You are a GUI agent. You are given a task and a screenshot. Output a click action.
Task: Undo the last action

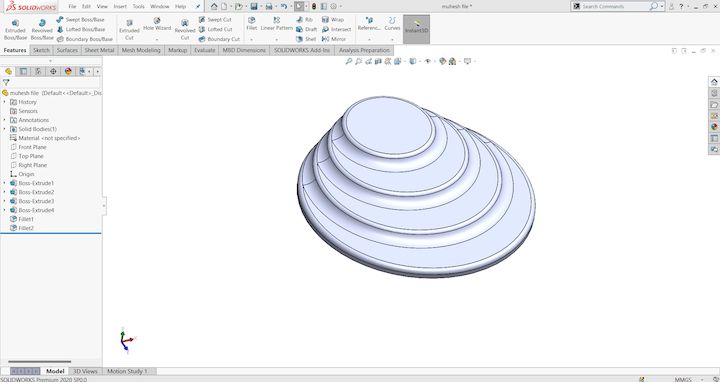(x=284, y=6)
